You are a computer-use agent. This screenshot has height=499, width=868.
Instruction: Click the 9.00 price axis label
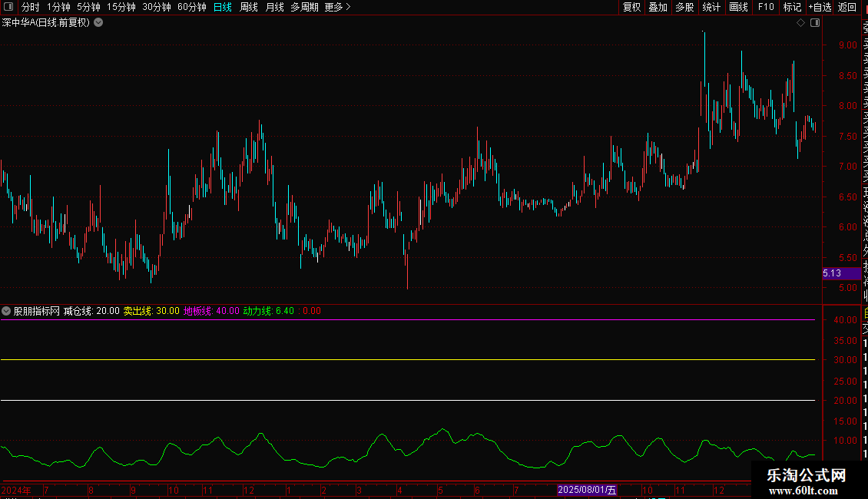[847, 45]
